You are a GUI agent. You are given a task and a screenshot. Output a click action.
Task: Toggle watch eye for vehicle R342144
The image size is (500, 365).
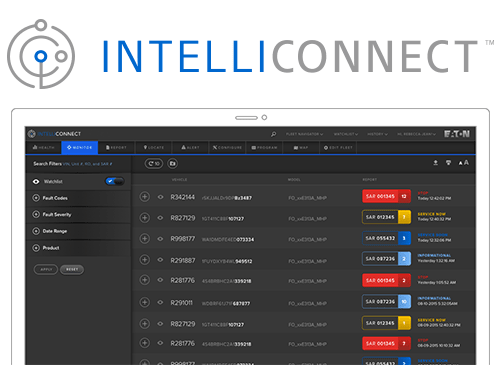(160, 197)
